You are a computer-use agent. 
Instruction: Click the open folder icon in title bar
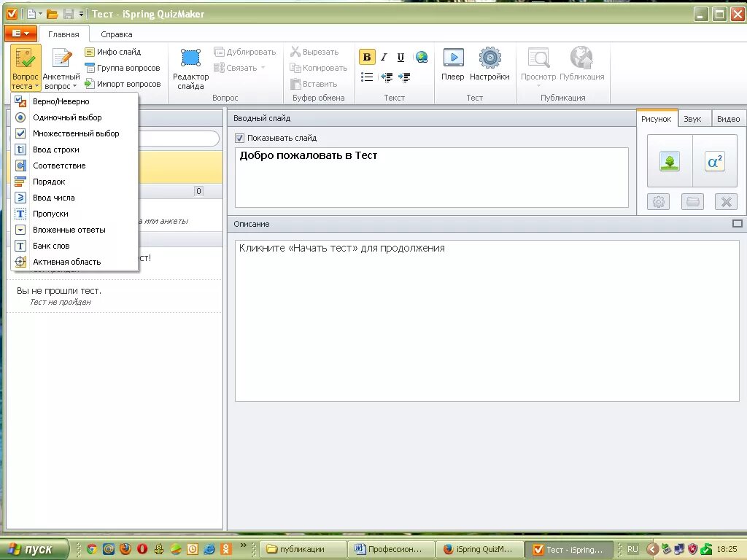point(52,15)
